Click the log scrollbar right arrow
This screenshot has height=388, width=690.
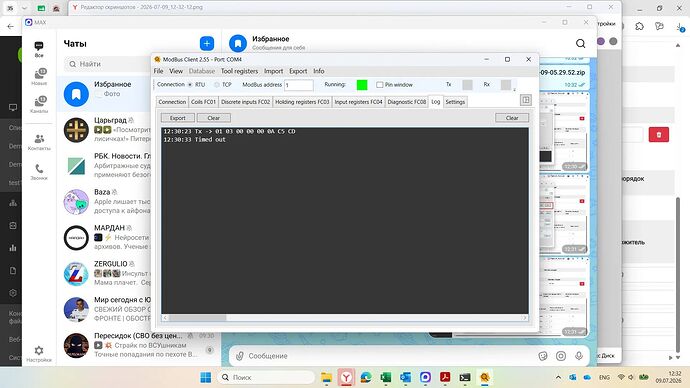pos(525,318)
